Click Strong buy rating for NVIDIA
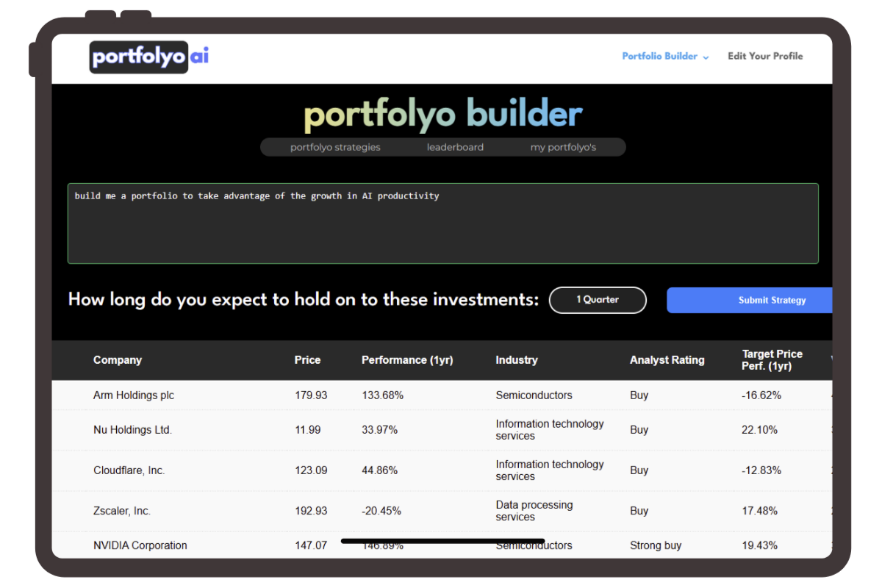Viewport: 882px width, 588px height. tap(656, 545)
